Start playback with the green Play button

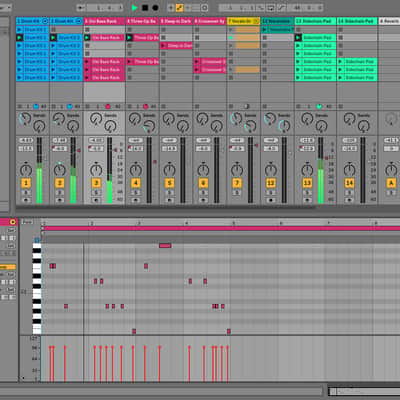coord(135,8)
